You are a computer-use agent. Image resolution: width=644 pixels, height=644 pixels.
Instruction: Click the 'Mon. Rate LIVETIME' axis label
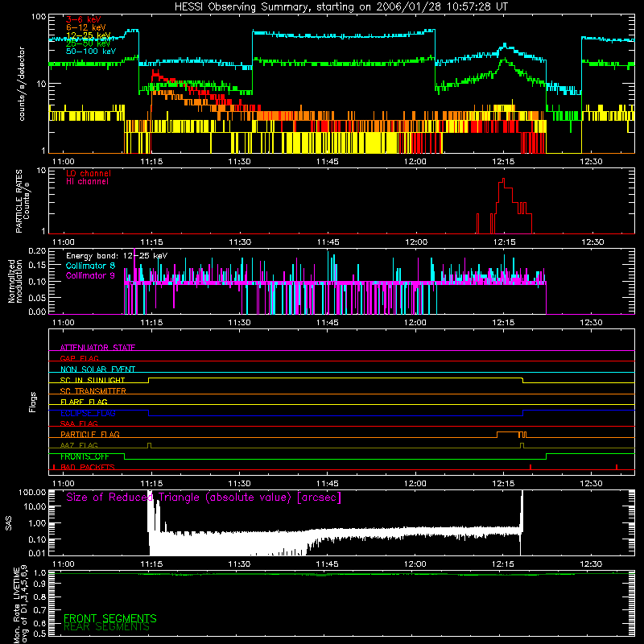tap(20, 604)
